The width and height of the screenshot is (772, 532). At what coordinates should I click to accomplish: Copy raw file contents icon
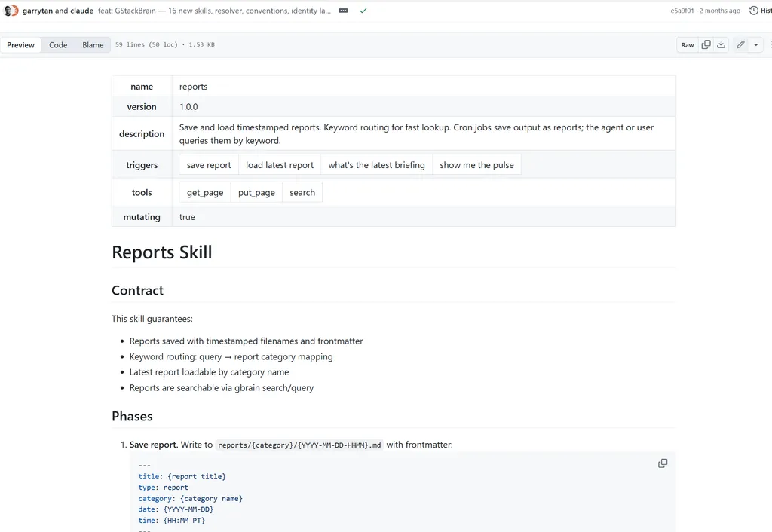(706, 44)
